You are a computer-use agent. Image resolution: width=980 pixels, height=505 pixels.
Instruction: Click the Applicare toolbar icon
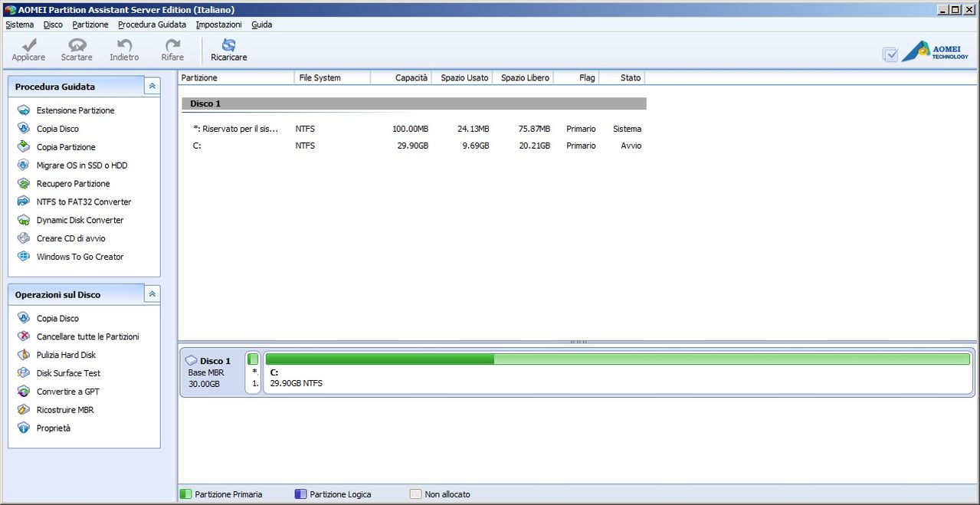pos(28,45)
